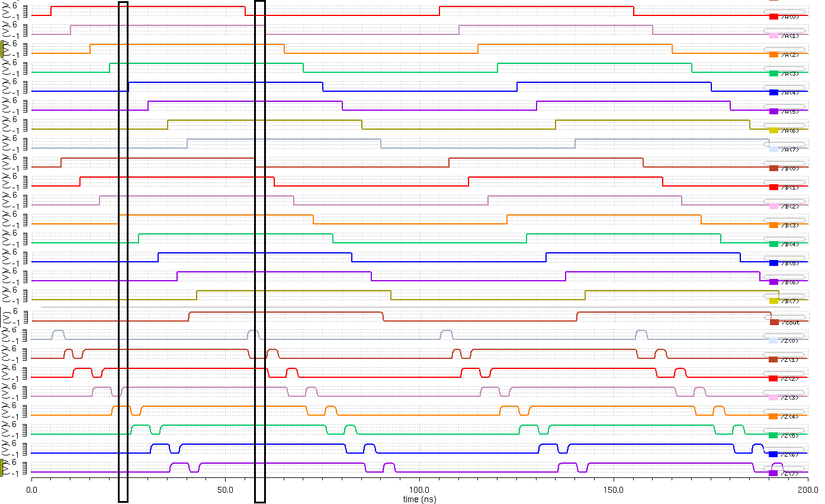This screenshot has width=825, height=504.
Task: Select the /Z<7> signal name label
Action: click(790, 473)
